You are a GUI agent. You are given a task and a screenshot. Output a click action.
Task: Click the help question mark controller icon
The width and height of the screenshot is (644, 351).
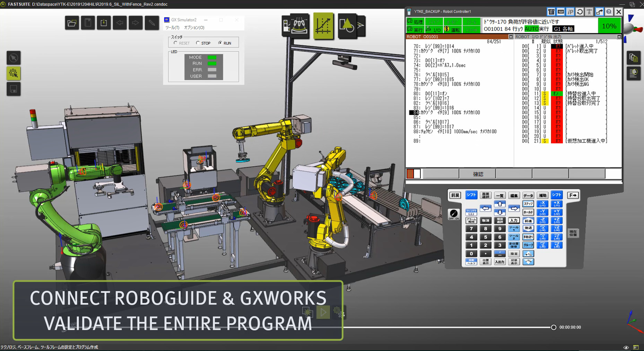(x=609, y=12)
